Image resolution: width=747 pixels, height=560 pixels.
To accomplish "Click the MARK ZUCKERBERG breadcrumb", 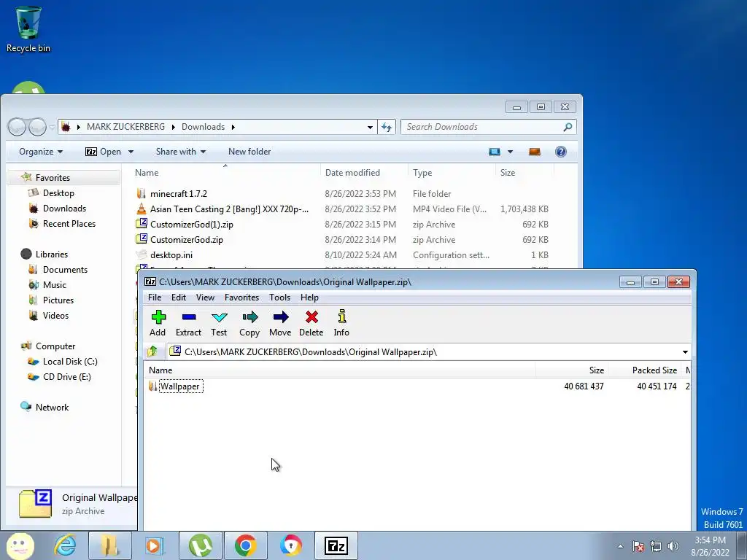I will 125,127.
